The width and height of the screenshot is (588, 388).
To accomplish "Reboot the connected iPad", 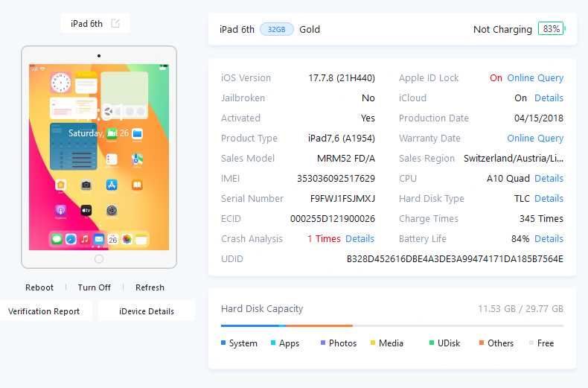I will coord(39,287).
